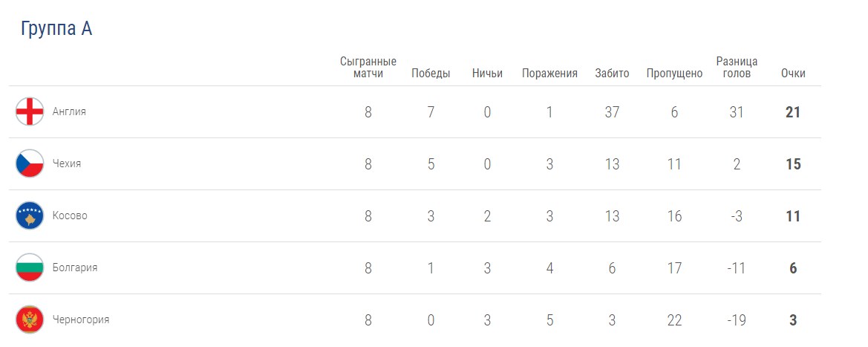Viewport: 868px width, 347px height.
Task: Click the Bulgaria flag icon
Action: [x=30, y=267]
